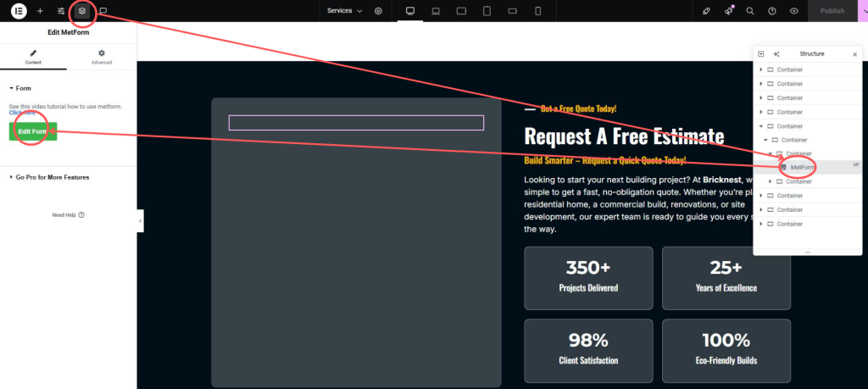Screen dimensions: 868x389
Task: Click the green Edit Form button
Action: [x=32, y=131]
